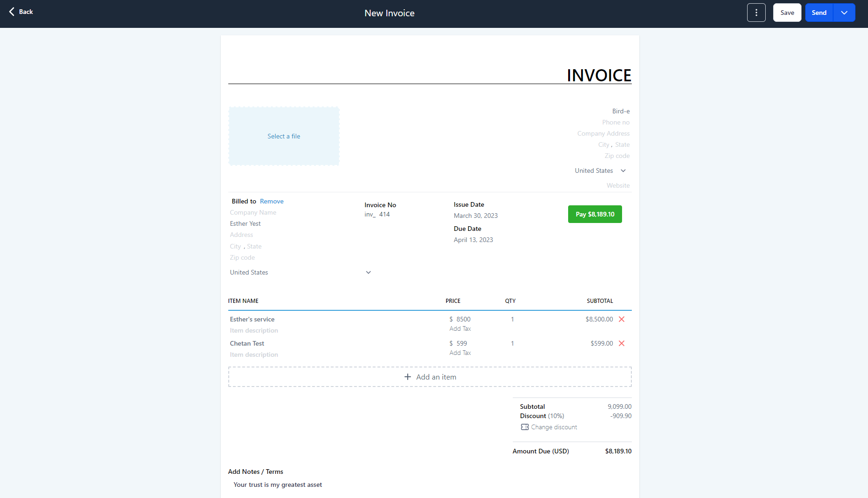Click the Due Date April 13, 2023
This screenshot has height=498, width=868.
[x=473, y=240]
